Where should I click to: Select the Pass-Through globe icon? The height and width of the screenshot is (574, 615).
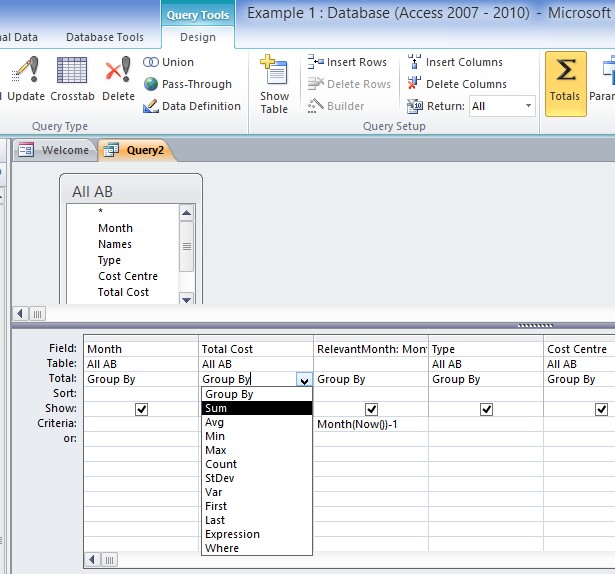point(151,84)
